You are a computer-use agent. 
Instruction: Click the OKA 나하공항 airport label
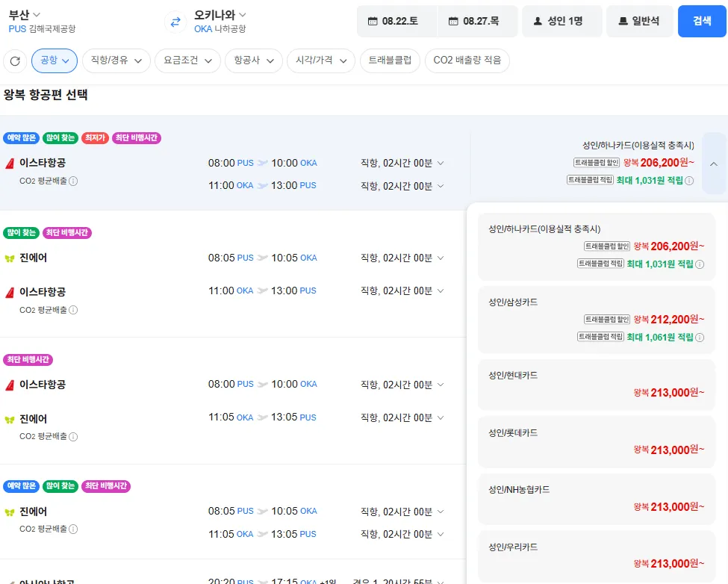[220, 29]
